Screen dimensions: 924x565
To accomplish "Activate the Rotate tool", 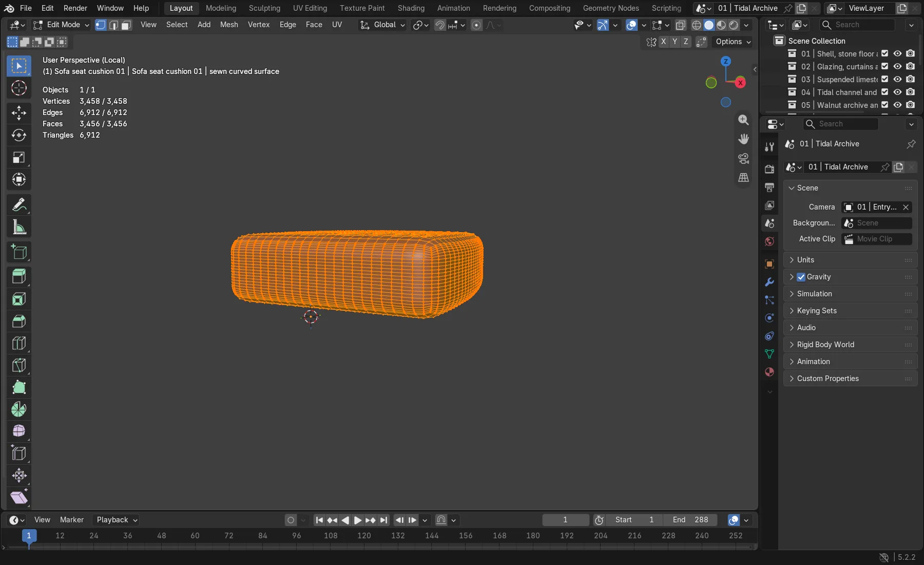I will tap(19, 135).
